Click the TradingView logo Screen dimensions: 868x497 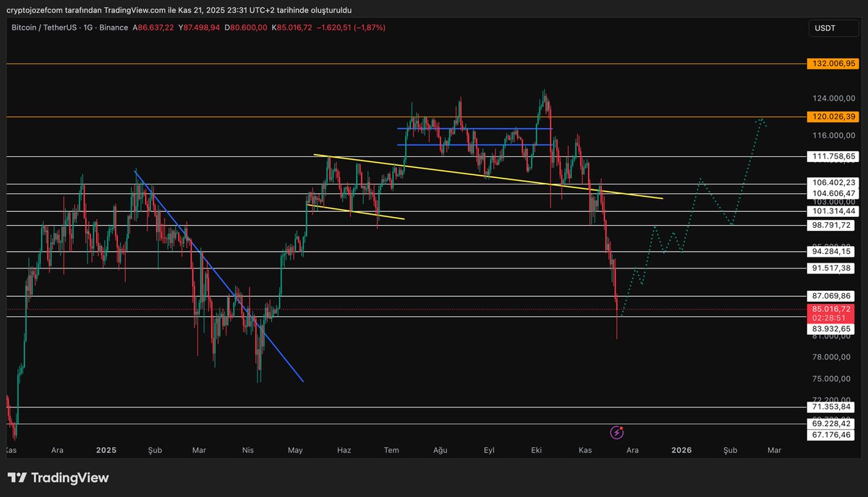coord(58,477)
